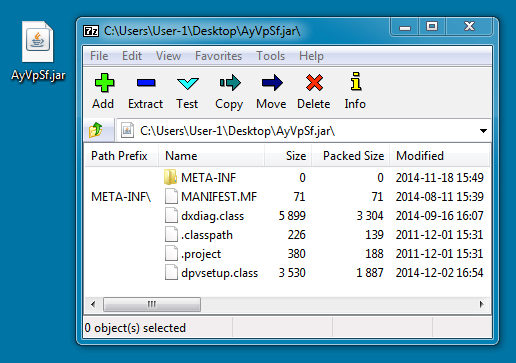Click the MANIFEST.MF file icon
This screenshot has width=516, height=363.
(171, 196)
